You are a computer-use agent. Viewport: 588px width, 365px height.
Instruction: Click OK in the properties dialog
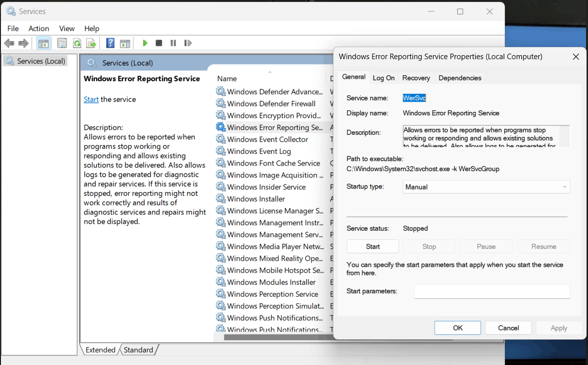458,328
